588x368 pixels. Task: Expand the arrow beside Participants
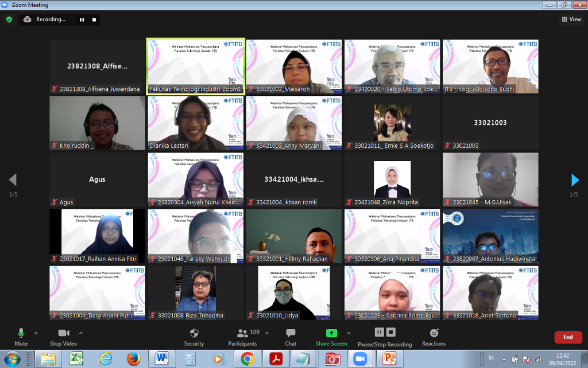265,333
